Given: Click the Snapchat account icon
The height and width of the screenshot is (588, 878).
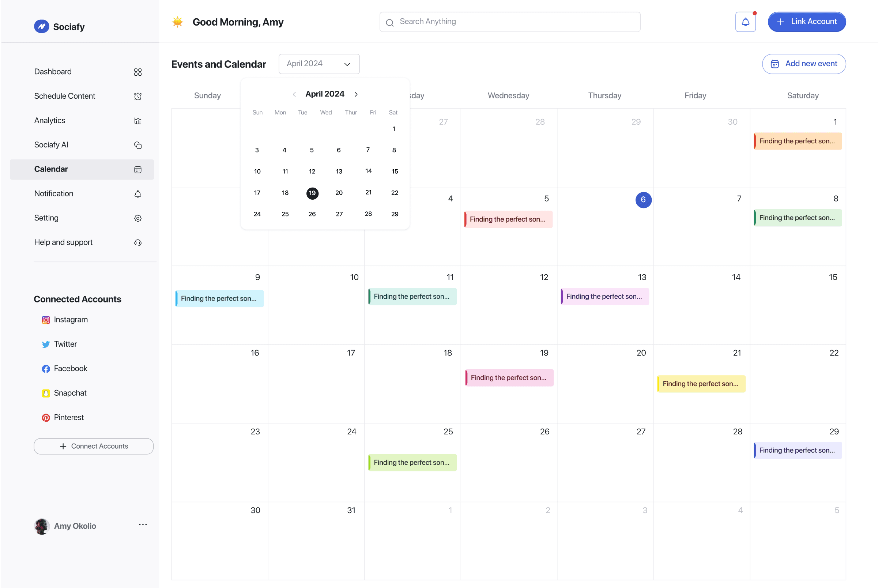Looking at the screenshot, I should tap(46, 393).
